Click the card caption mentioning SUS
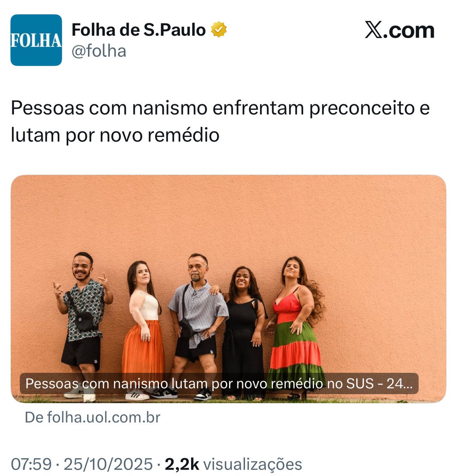 (x=219, y=384)
